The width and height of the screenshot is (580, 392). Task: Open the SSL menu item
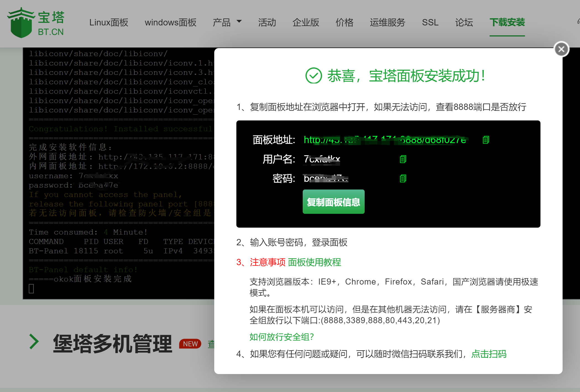click(x=430, y=22)
